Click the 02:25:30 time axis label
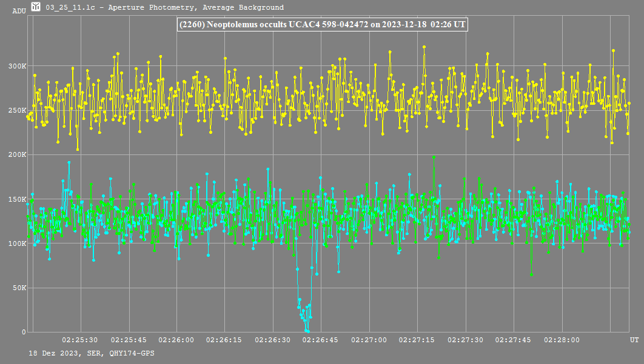The height and width of the screenshot is (364, 644). (81, 340)
